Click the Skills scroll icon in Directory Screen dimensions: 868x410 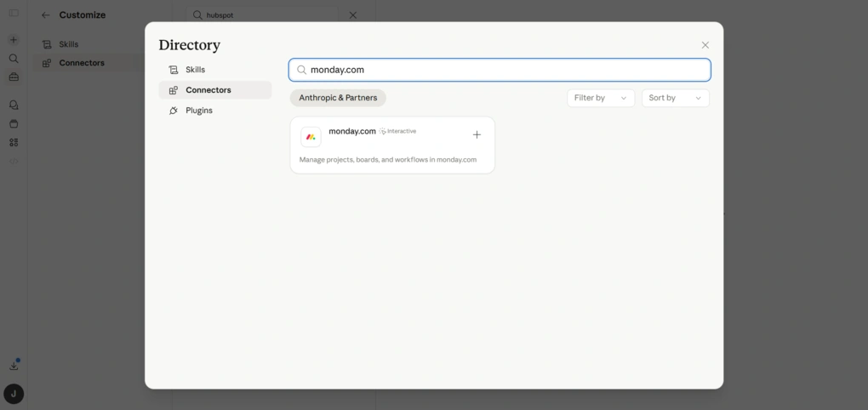tap(174, 70)
